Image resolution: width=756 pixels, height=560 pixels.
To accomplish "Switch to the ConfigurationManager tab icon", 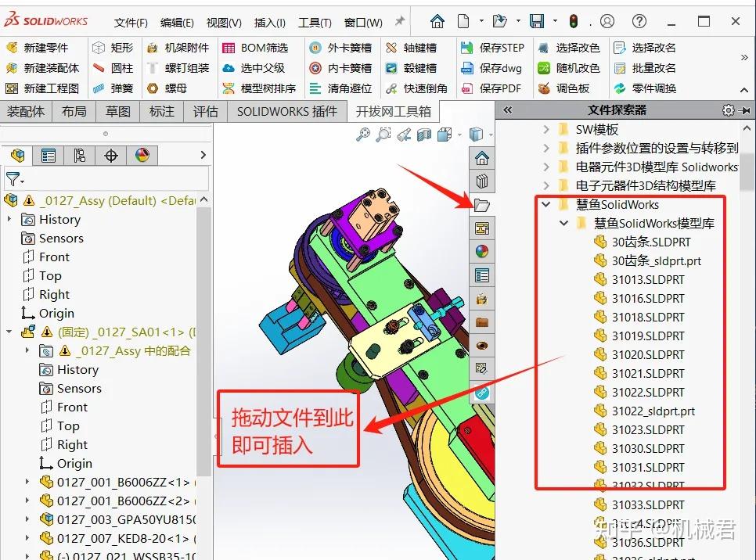I will point(80,156).
